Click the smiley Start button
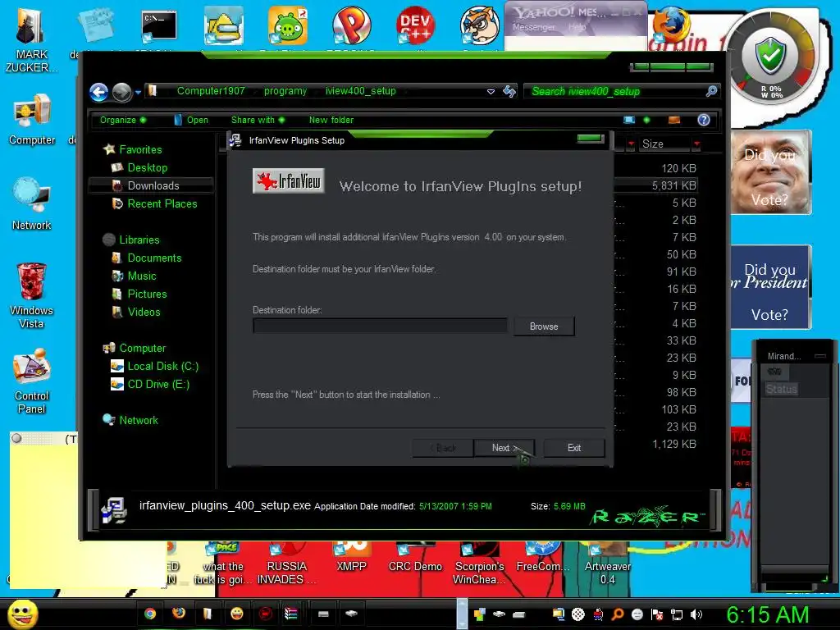Viewport: 840px width, 630px height. (22, 614)
